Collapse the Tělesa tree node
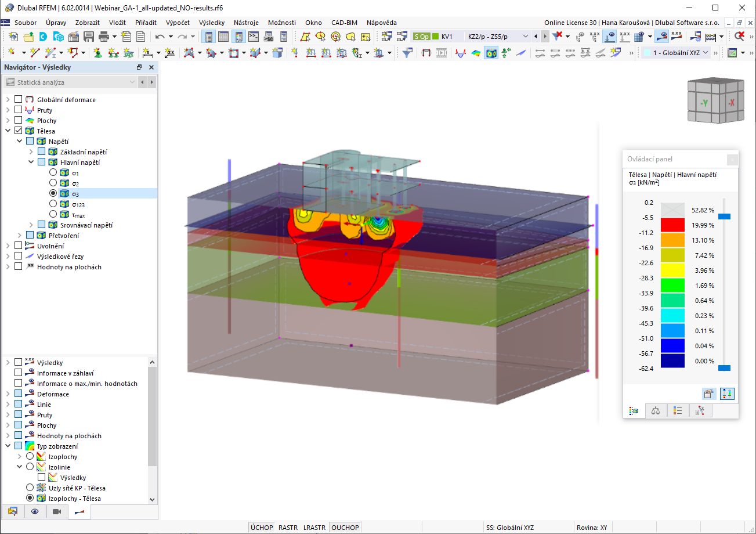The height and width of the screenshot is (534, 756). coord(8,131)
